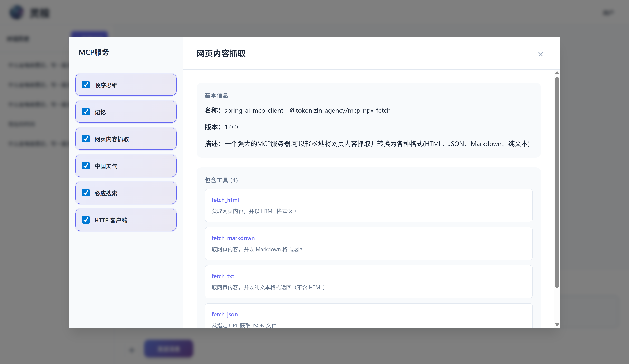This screenshot has width=629, height=364.
Task: Click the app logo in the background page
Action: (17, 12)
